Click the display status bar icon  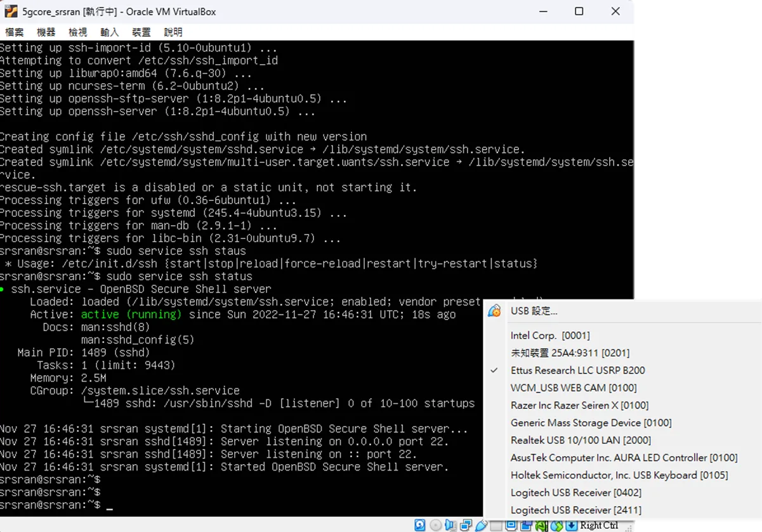pos(511,525)
